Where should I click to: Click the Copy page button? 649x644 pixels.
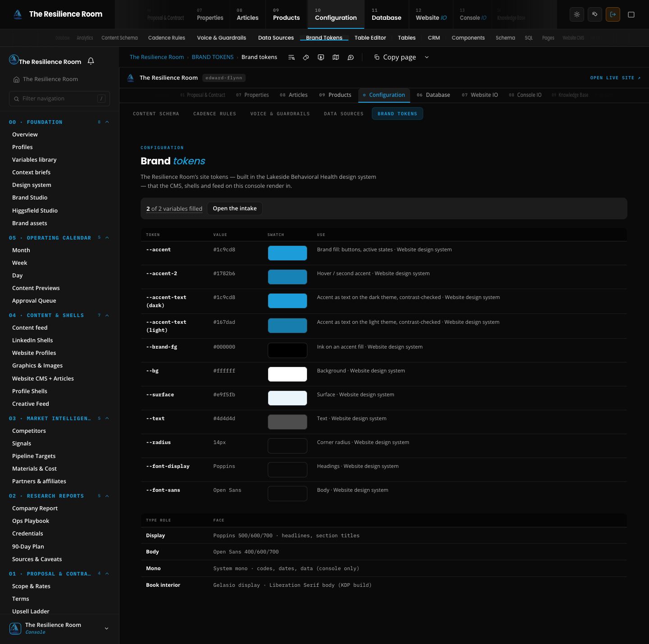pos(395,57)
